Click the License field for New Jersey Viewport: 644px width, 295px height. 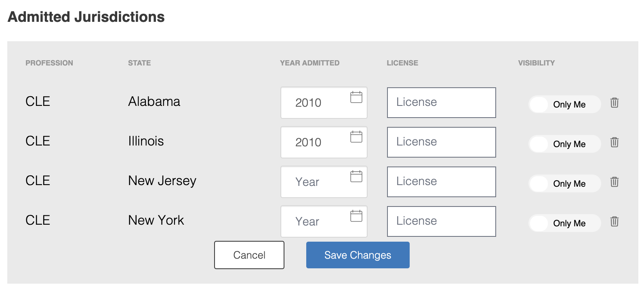(441, 182)
